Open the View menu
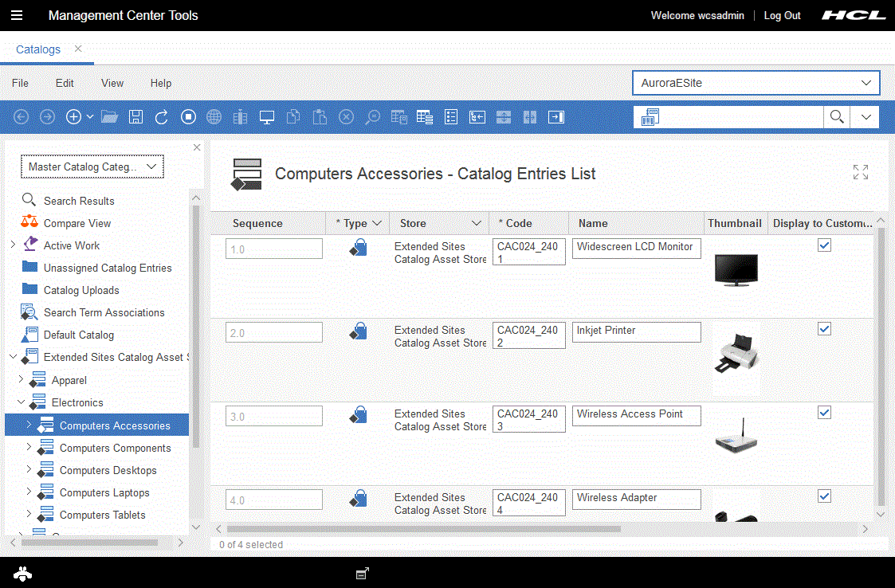This screenshot has width=895, height=588. click(112, 83)
